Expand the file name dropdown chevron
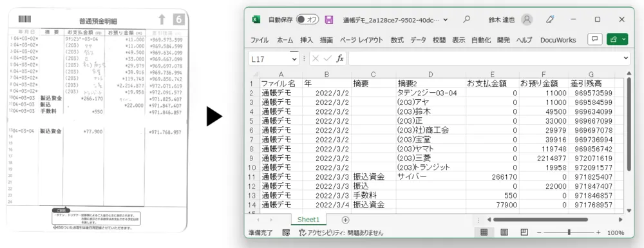 click(x=446, y=19)
